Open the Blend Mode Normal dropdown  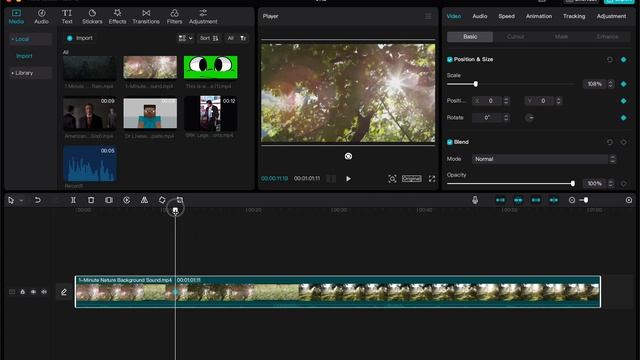coord(543,159)
